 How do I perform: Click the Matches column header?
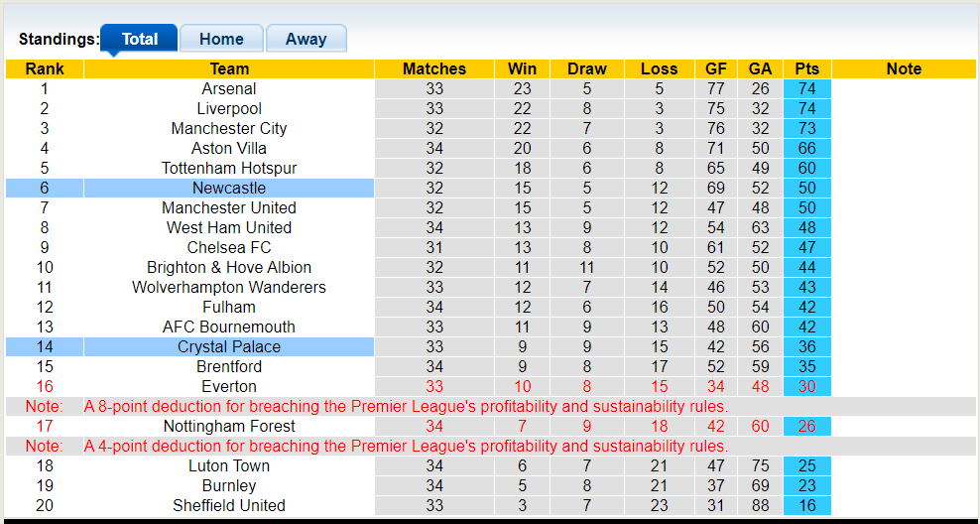(434, 68)
